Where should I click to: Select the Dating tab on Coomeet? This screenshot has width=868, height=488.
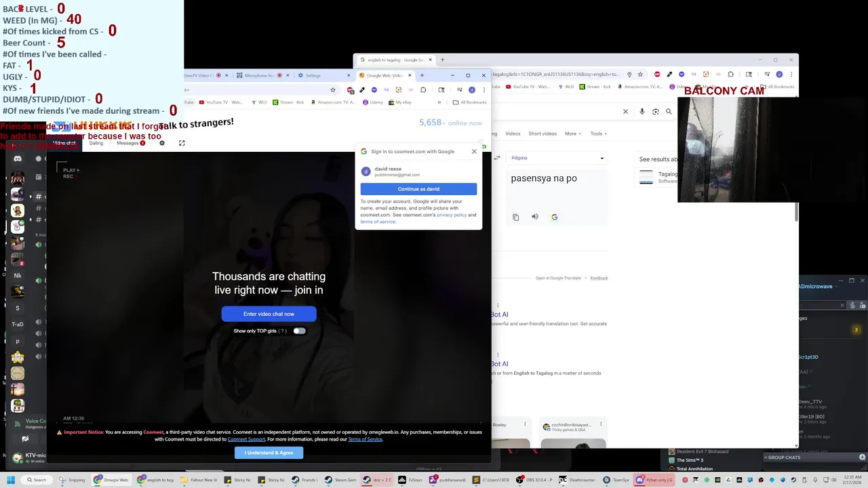96,143
